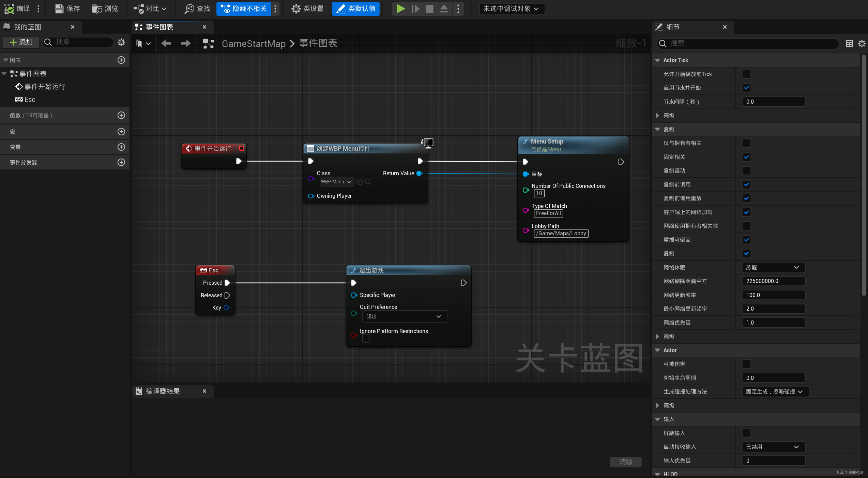This screenshot has height=478, width=868.
Task: Edit Lobby Path value field
Action: coord(561,234)
